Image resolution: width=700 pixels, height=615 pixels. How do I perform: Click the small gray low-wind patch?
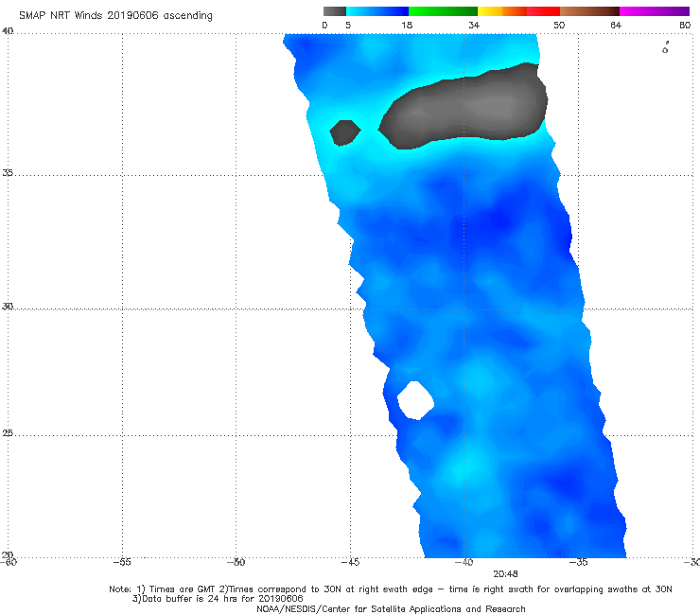click(344, 132)
